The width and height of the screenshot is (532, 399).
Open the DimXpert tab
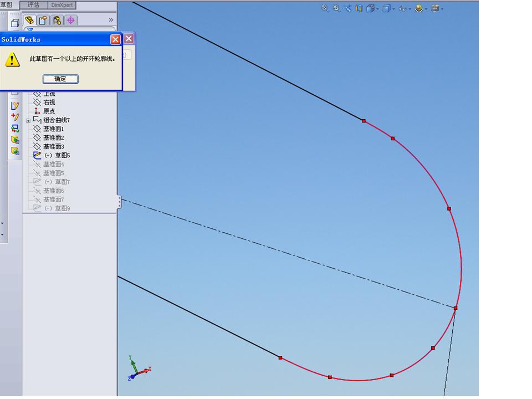pyautogui.click(x=62, y=5)
